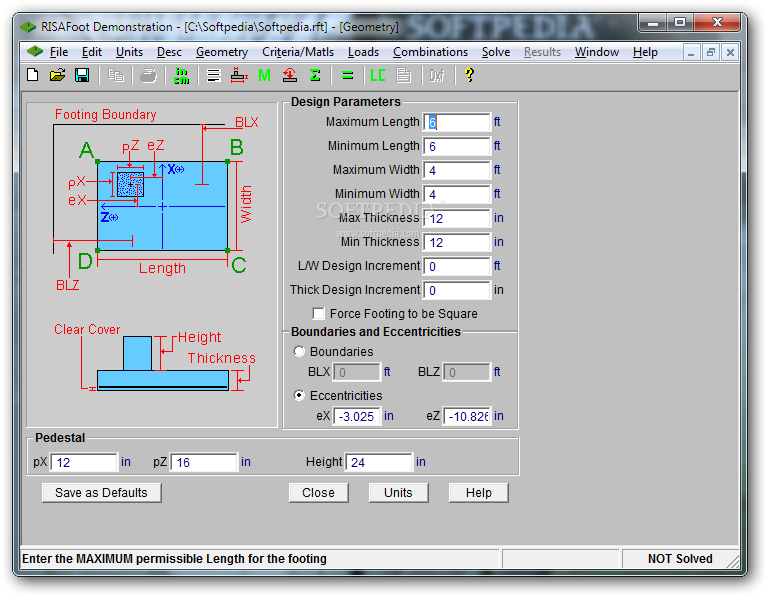Image resolution: width=768 pixels, height=597 pixels.
Task: Click the Min Thickness input field
Action: [456, 242]
